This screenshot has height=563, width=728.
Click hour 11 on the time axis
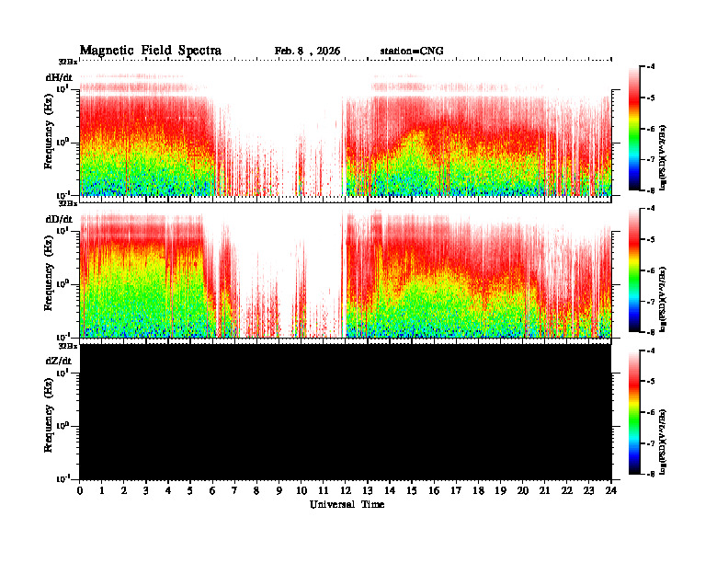click(x=324, y=491)
